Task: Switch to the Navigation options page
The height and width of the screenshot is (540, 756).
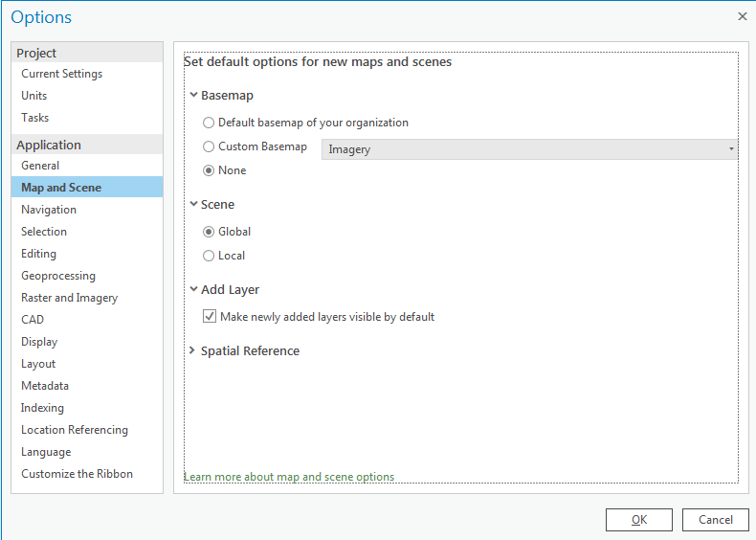Action: (x=49, y=210)
